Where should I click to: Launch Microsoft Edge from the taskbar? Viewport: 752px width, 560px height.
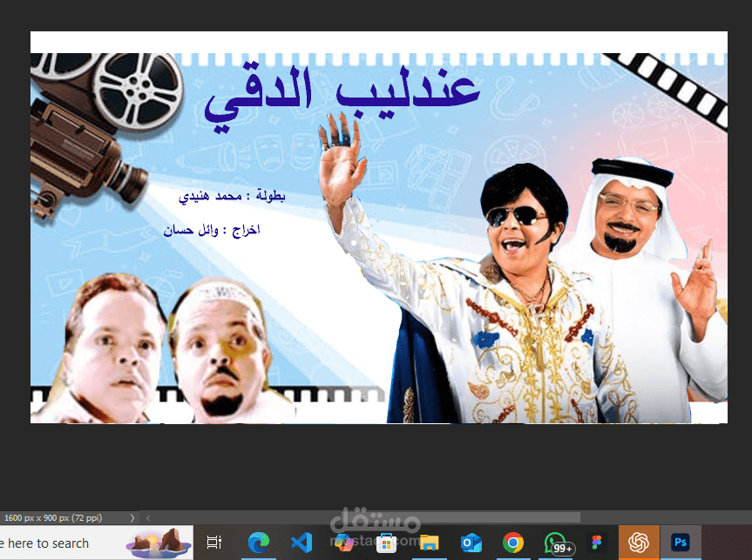pos(259,543)
